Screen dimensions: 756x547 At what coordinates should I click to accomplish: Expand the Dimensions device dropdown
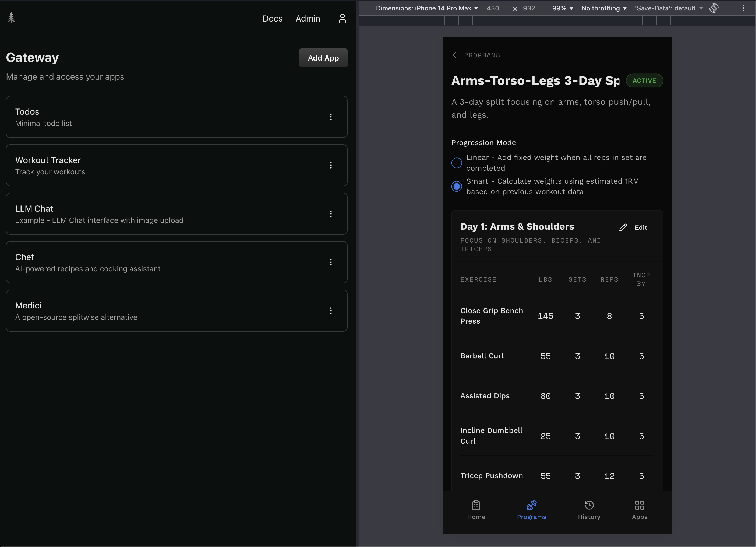pos(427,8)
